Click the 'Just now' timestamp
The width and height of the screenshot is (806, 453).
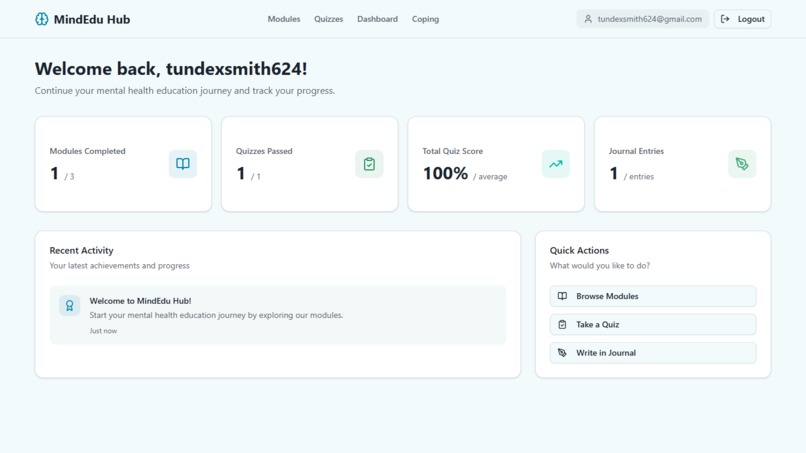click(x=103, y=331)
